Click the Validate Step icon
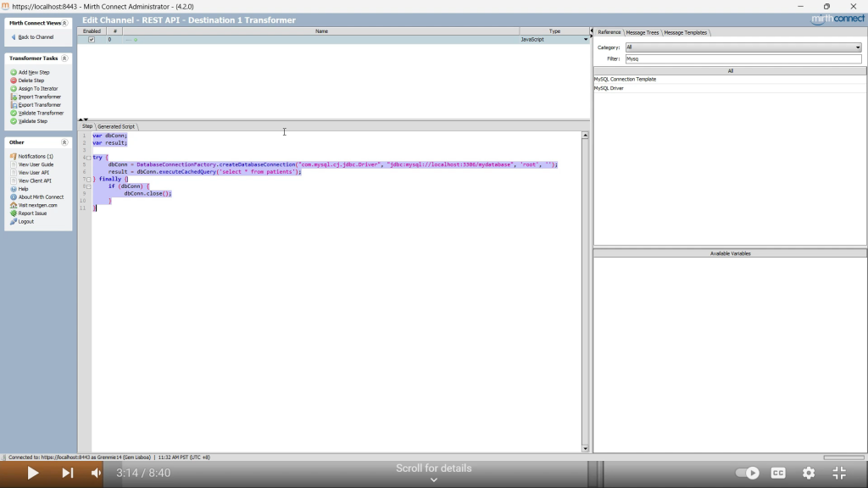Image resolution: width=868 pixels, height=488 pixels. 14,121
